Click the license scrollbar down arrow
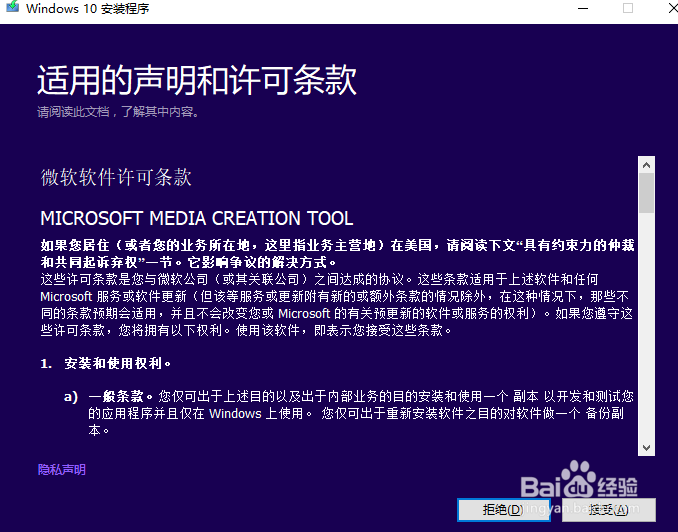Viewport: 678px width, 532px height. [646, 448]
